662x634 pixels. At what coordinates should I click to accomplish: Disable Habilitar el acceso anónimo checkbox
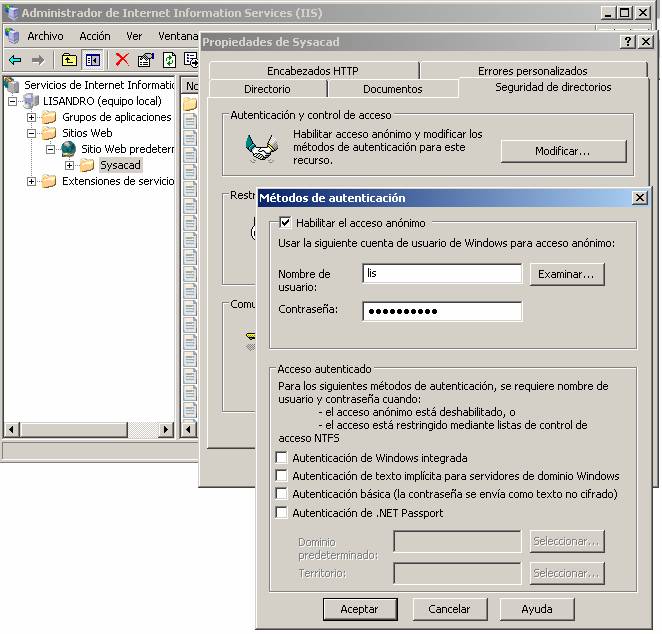tap(285, 222)
